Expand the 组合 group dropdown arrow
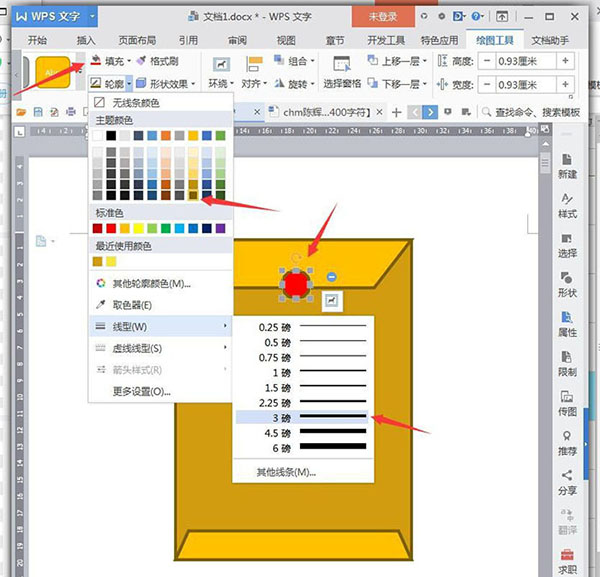This screenshot has height=577, width=600. (x=312, y=61)
